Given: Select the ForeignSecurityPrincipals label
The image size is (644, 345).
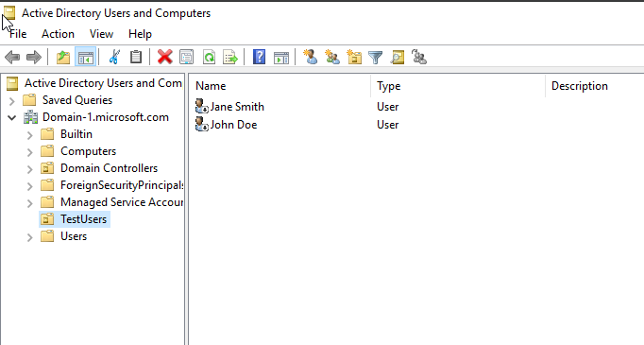Looking at the screenshot, I should 122,185.
